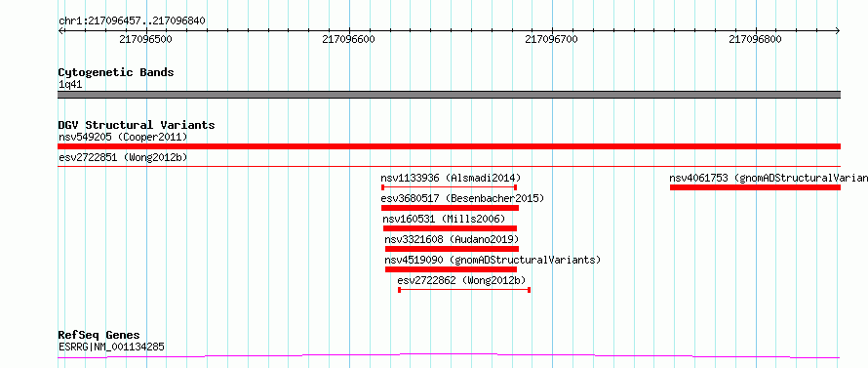Select the Cytogenetic Bands track heading
The height and width of the screenshot is (368, 868).
[x=116, y=72]
